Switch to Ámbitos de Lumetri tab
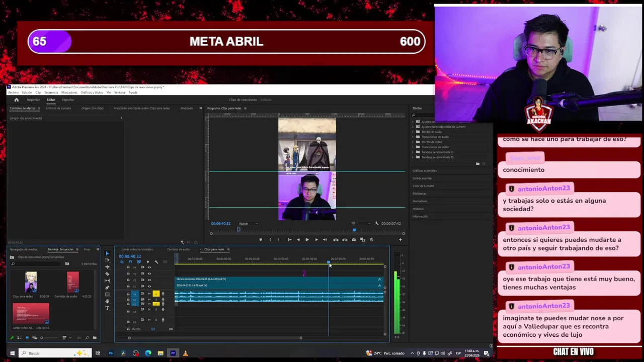 pyautogui.click(x=58, y=108)
